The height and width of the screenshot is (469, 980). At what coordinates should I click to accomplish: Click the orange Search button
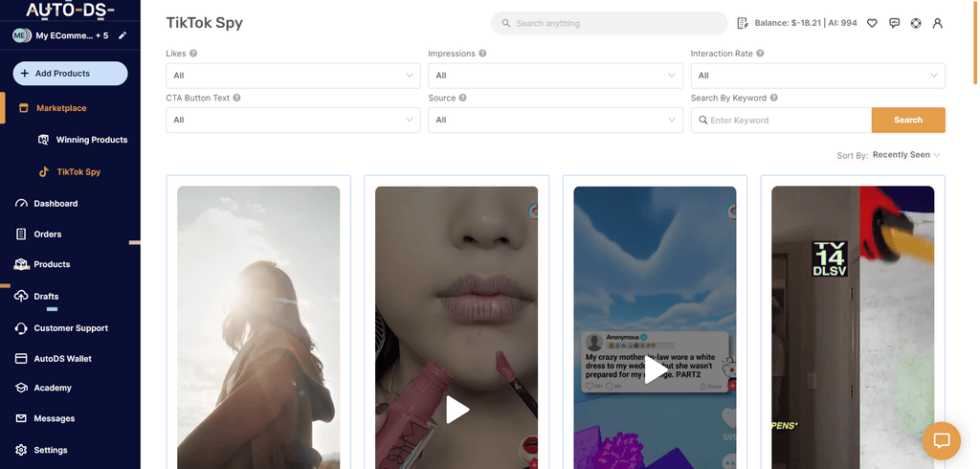(907, 120)
